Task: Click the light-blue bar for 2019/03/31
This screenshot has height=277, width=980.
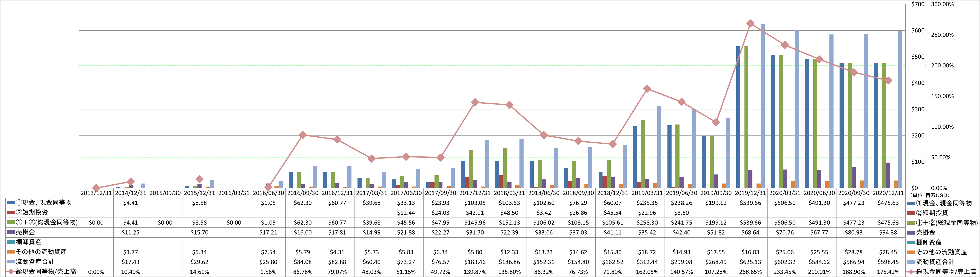Action: pyautogui.click(x=659, y=147)
